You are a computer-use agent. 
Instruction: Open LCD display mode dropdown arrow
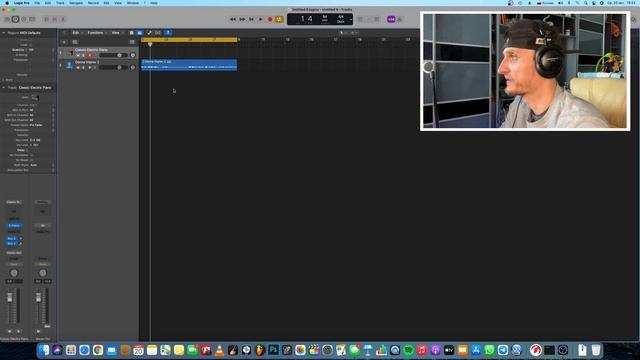(351, 19)
